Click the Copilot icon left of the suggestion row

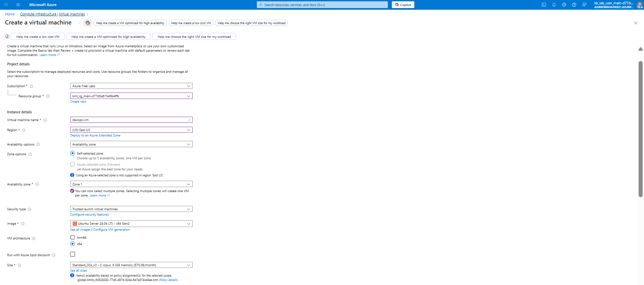7,37
